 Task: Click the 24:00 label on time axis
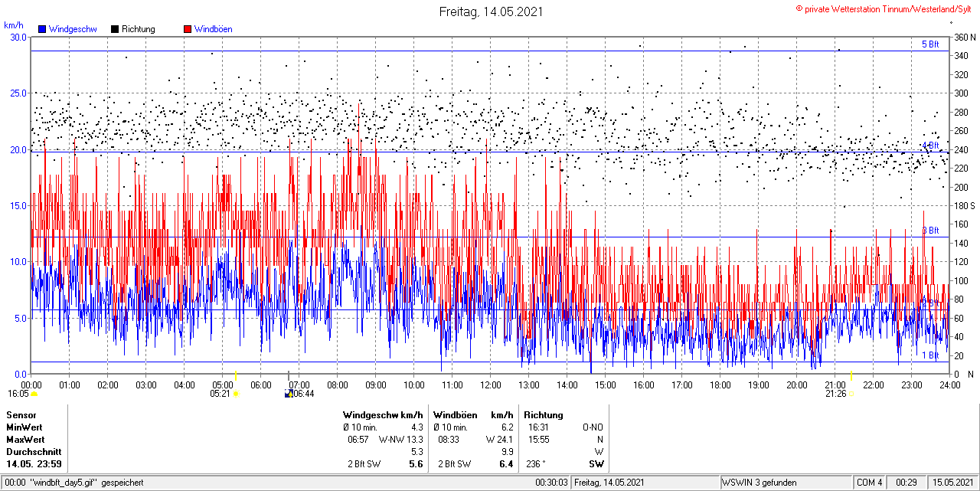click(950, 385)
